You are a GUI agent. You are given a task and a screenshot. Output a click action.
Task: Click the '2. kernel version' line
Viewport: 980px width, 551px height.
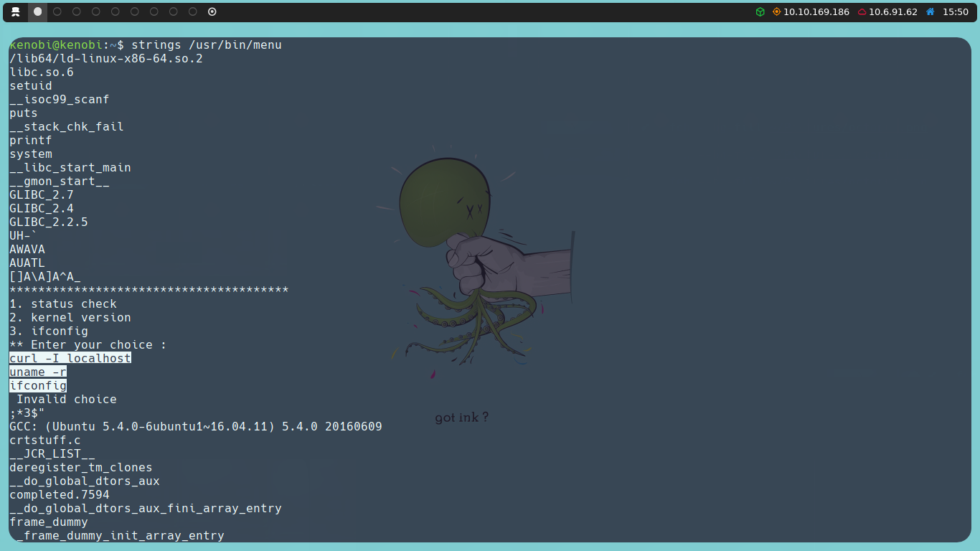click(x=70, y=318)
